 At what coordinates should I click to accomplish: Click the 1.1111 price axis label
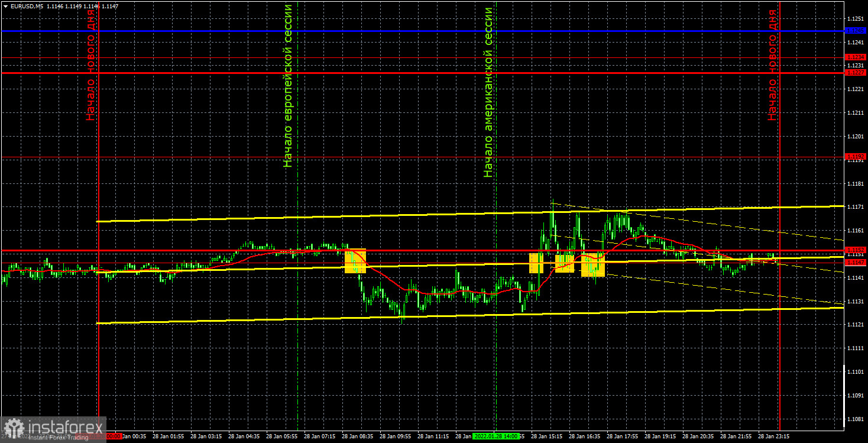pyautogui.click(x=856, y=348)
